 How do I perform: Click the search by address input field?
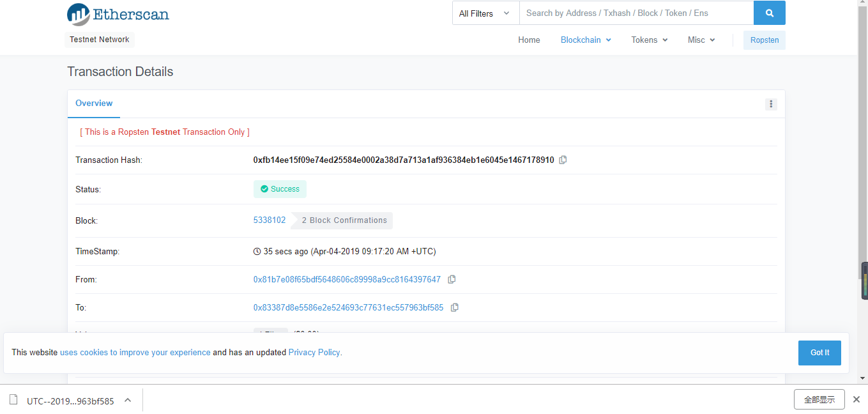(636, 13)
